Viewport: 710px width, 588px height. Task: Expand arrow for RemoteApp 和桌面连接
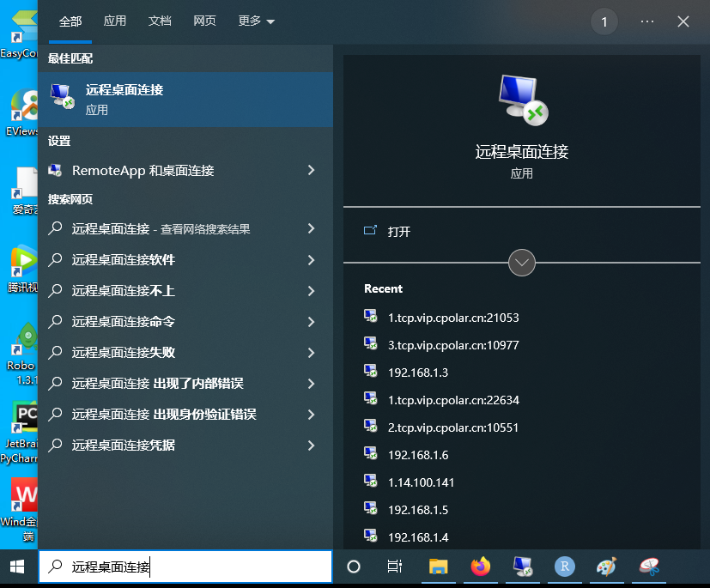point(311,171)
